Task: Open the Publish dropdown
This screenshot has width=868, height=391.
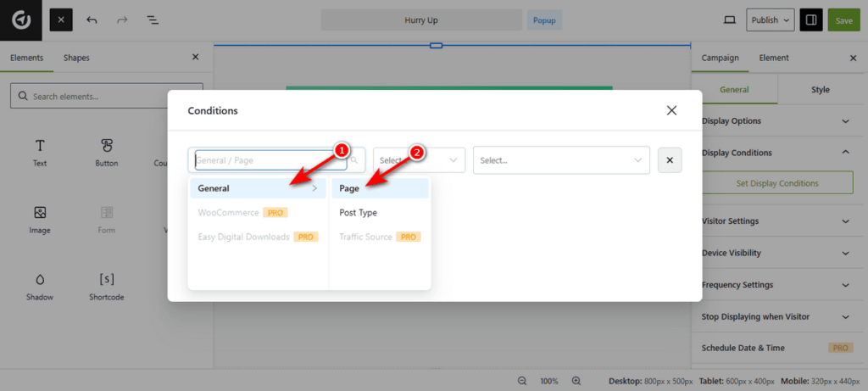Action: pos(770,20)
